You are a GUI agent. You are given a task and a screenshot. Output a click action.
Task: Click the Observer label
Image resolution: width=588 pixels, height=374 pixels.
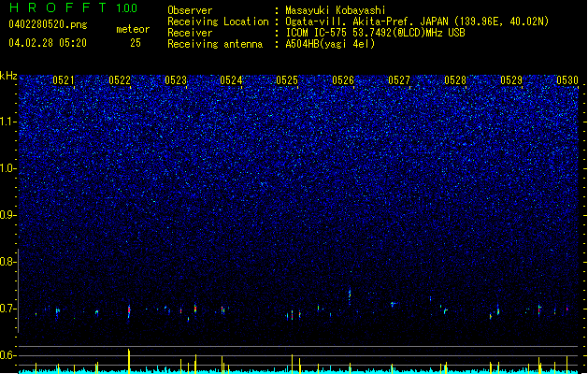pos(190,10)
